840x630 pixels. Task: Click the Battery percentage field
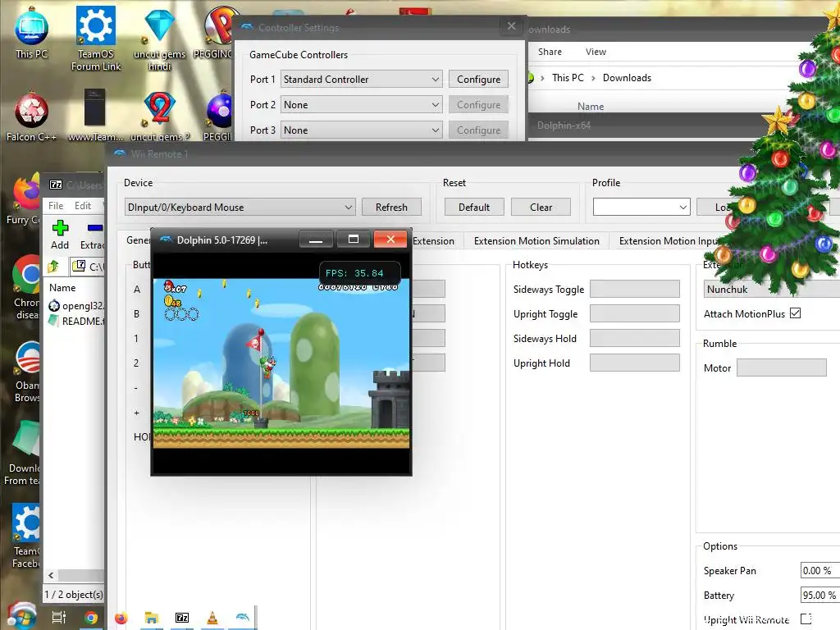819,596
